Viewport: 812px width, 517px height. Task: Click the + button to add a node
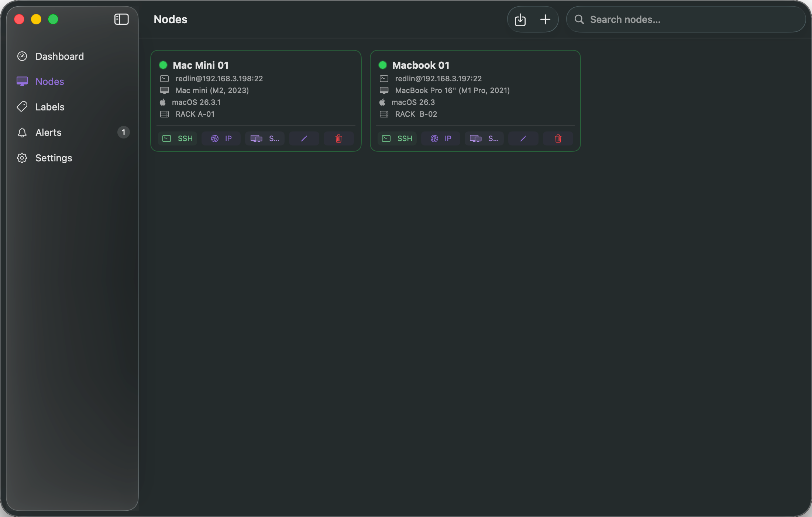545,19
